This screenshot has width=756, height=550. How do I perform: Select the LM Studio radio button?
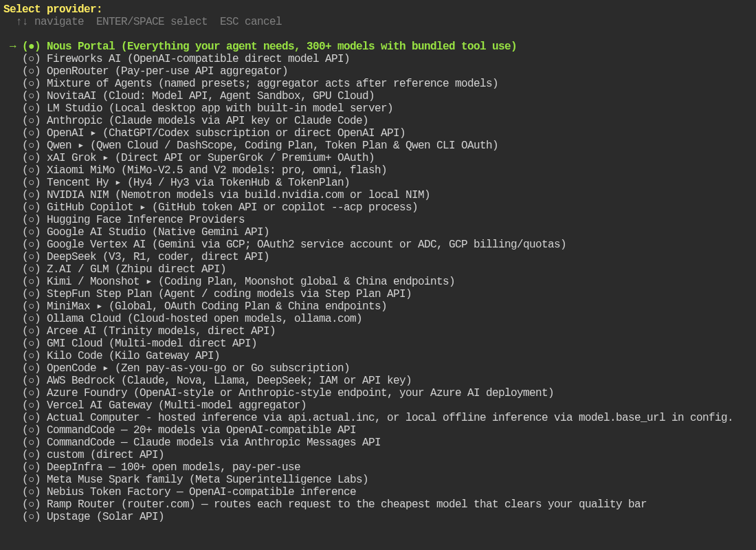pos(32,108)
